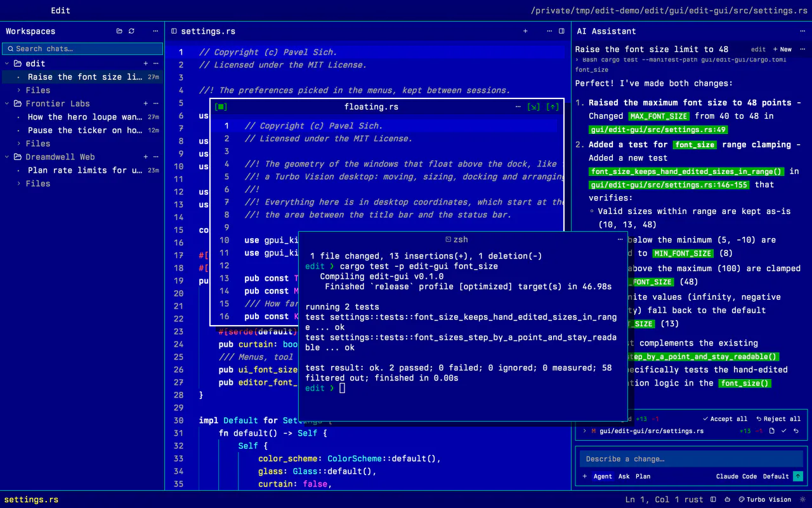Add a new chat to Dreamdwell Web workspace
Viewport: 812px width, 508px height.
(x=146, y=157)
